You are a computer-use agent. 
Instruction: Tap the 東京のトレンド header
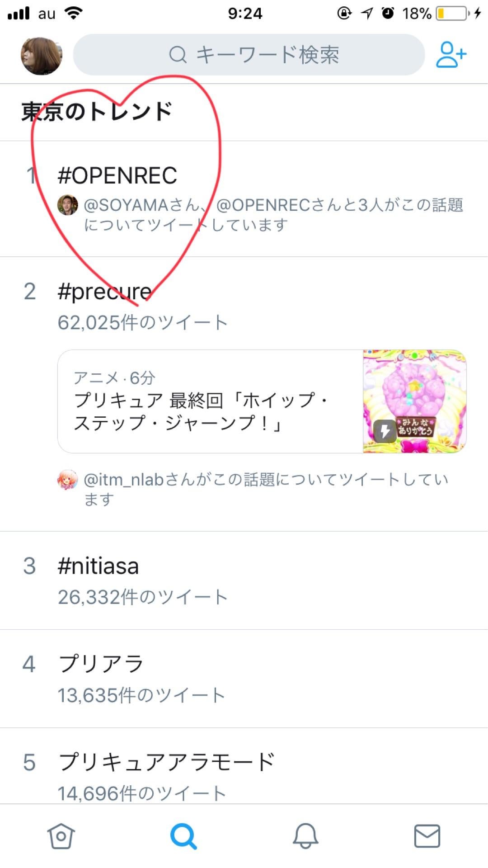click(x=97, y=112)
